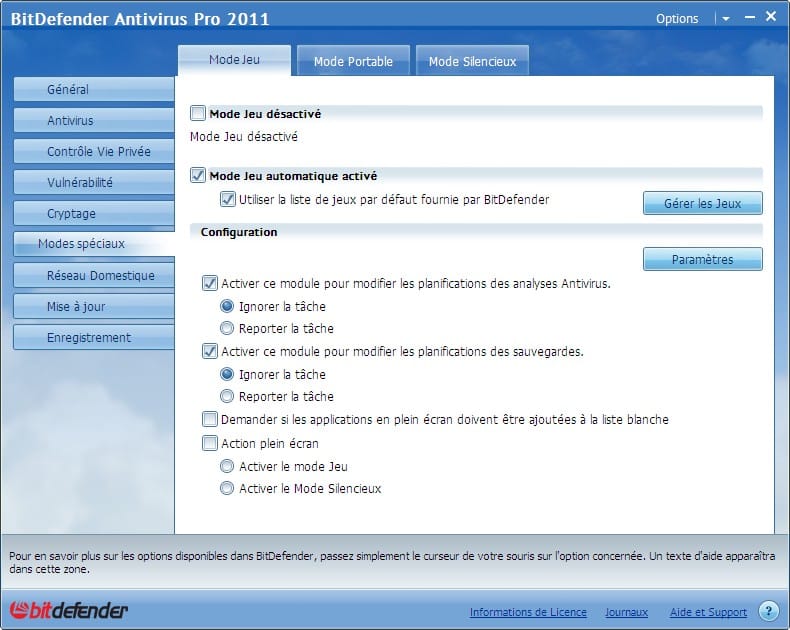Open the Réseau Domestique section

pyautogui.click(x=94, y=275)
